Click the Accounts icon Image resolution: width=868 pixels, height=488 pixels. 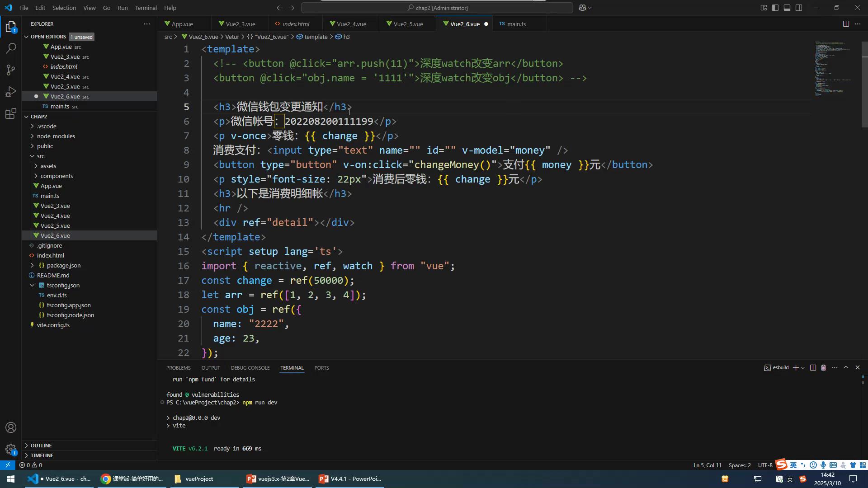[11, 427]
